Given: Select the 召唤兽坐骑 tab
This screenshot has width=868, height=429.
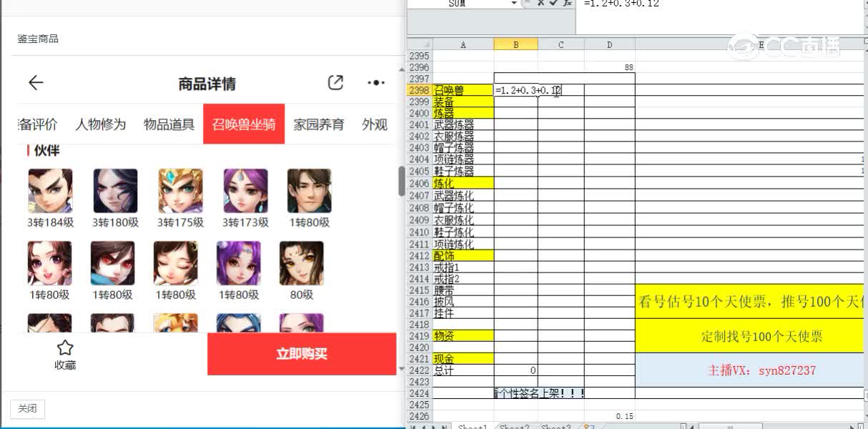Looking at the screenshot, I should (x=244, y=124).
